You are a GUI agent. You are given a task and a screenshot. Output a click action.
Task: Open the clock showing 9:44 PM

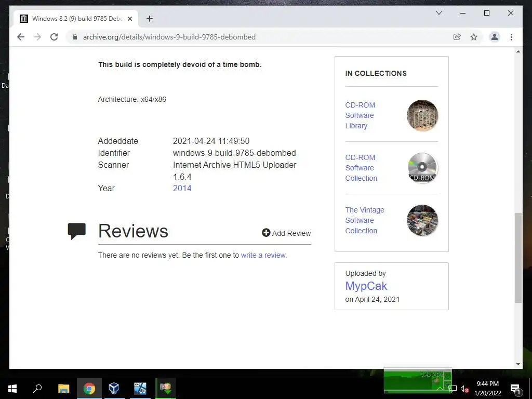click(x=487, y=389)
